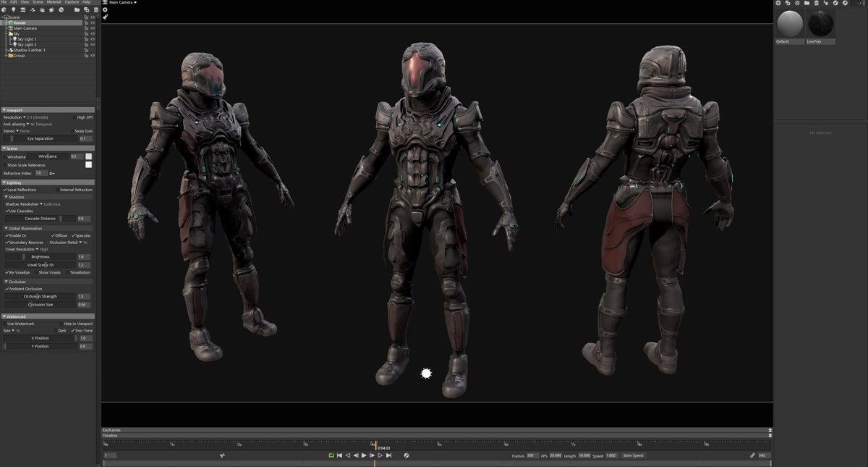868x467 pixels.
Task: Toggle visibility eye for Group row
Action: tap(93, 55)
